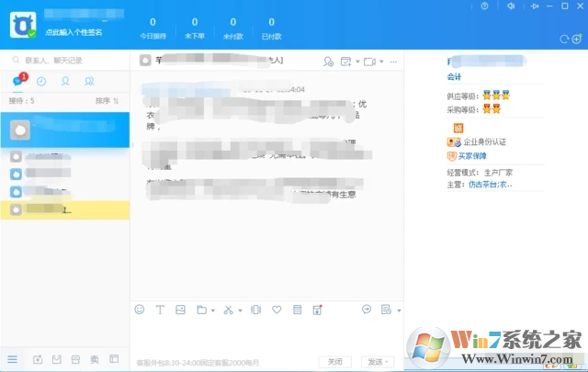588x372 pixels.
Task: Open the 买家保障 link
Action: (x=472, y=156)
